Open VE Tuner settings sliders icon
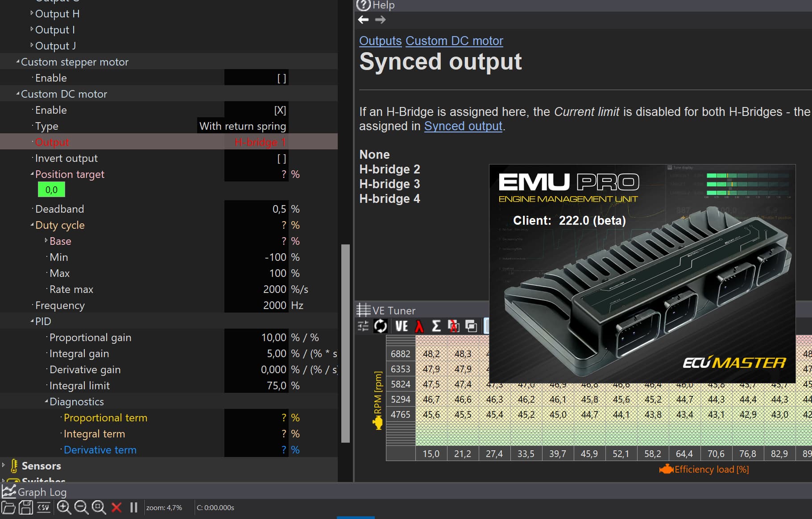 (x=363, y=326)
